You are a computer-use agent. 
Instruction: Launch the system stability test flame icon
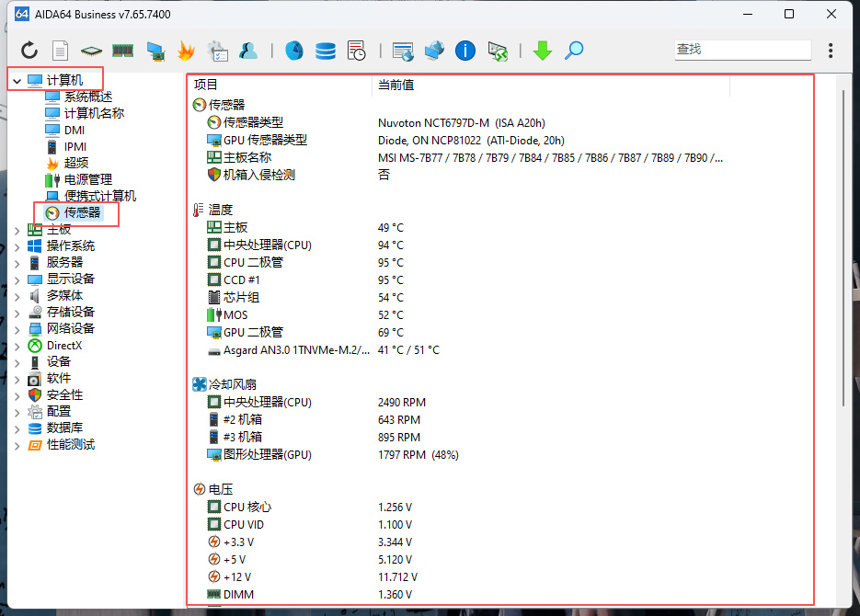tap(187, 51)
